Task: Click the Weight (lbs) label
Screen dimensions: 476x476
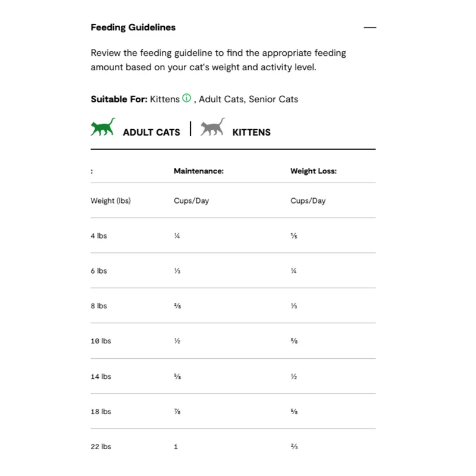Action: tap(111, 201)
